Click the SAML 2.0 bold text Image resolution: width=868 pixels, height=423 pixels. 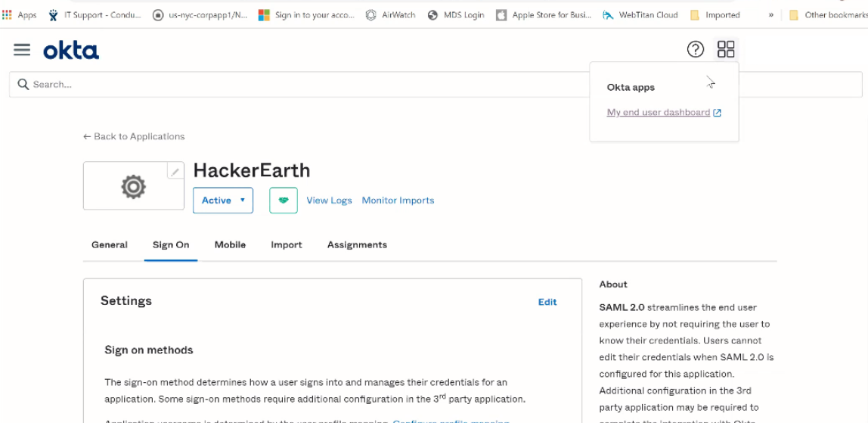click(622, 307)
